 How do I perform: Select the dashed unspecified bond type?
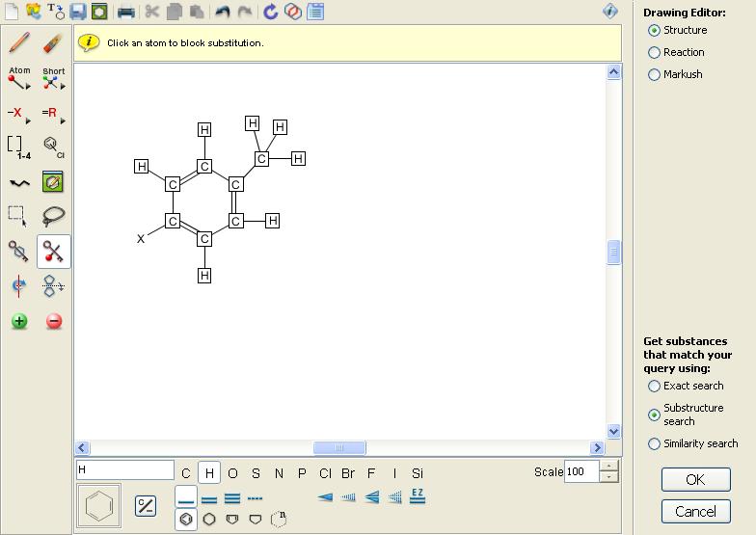tap(255, 499)
